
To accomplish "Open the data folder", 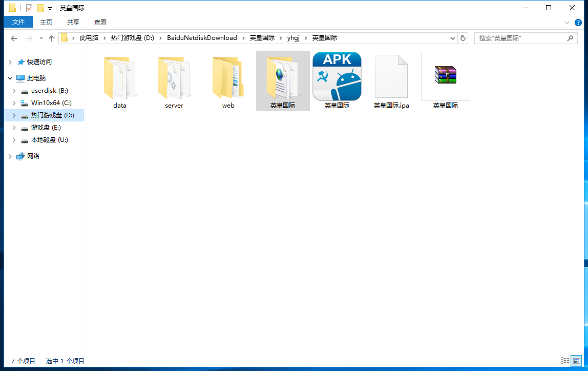I will click(119, 79).
